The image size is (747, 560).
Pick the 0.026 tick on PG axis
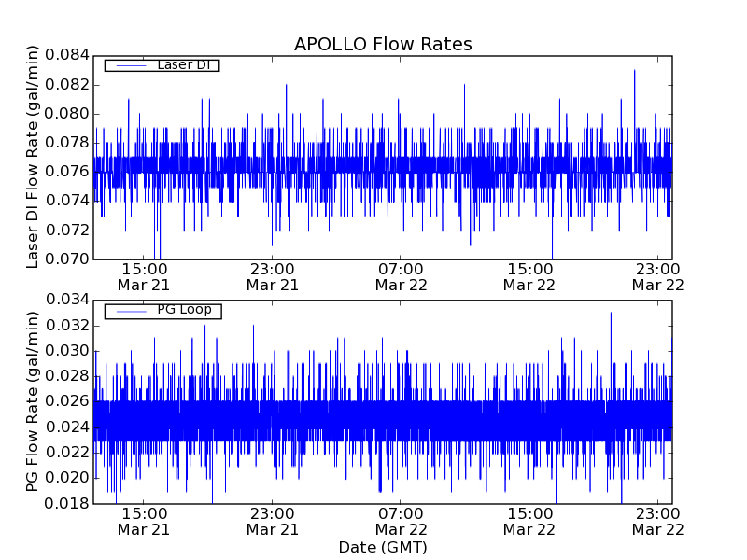tap(67, 401)
